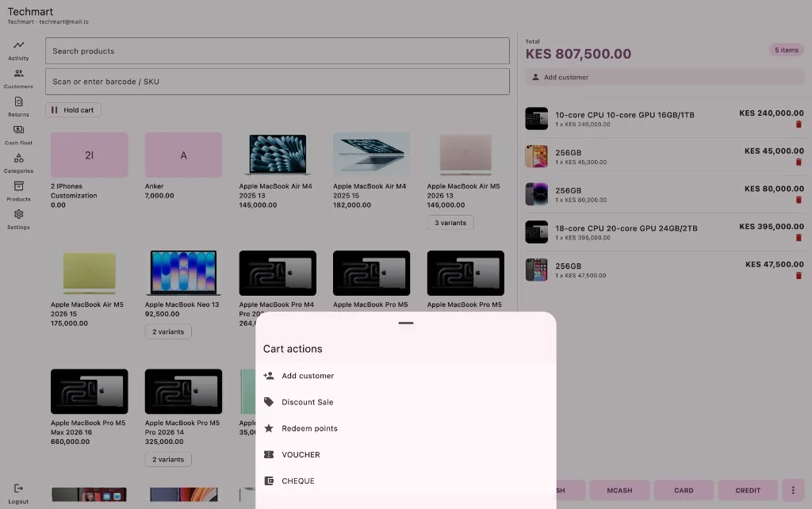This screenshot has height=509, width=812.
Task: Select MacBook Pro M5 Pro 2026 14 image
Action: (x=183, y=392)
